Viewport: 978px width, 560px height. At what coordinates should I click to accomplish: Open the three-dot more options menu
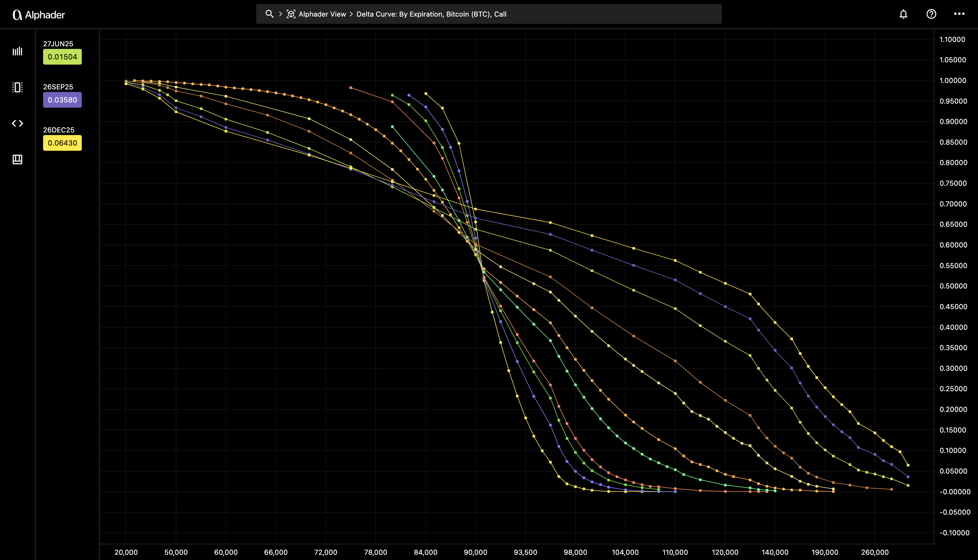point(959,14)
